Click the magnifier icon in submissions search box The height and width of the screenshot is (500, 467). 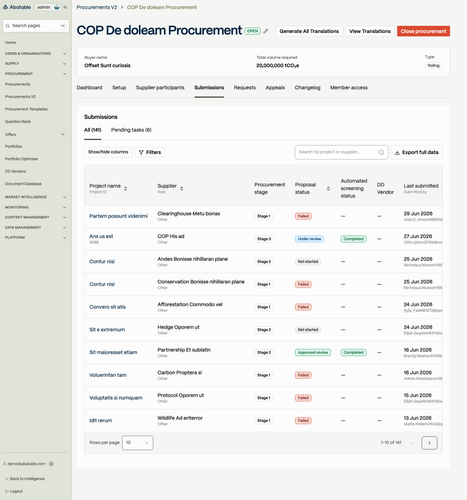381,152
